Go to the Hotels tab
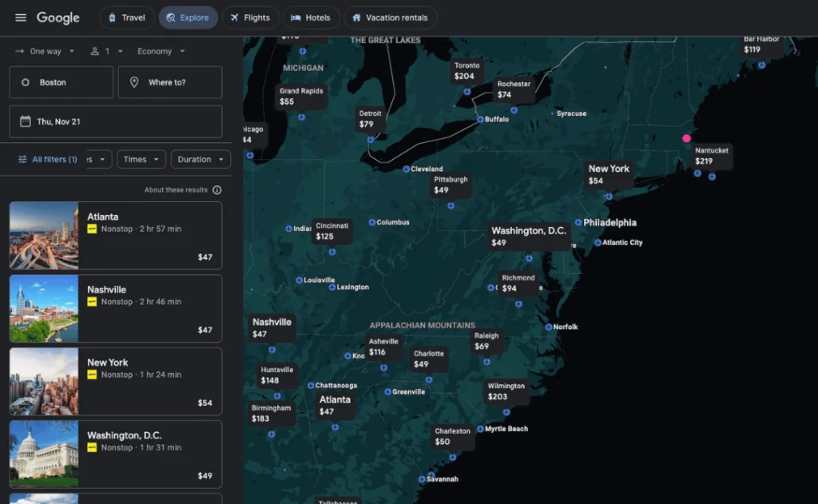The image size is (818, 504). coord(311,18)
